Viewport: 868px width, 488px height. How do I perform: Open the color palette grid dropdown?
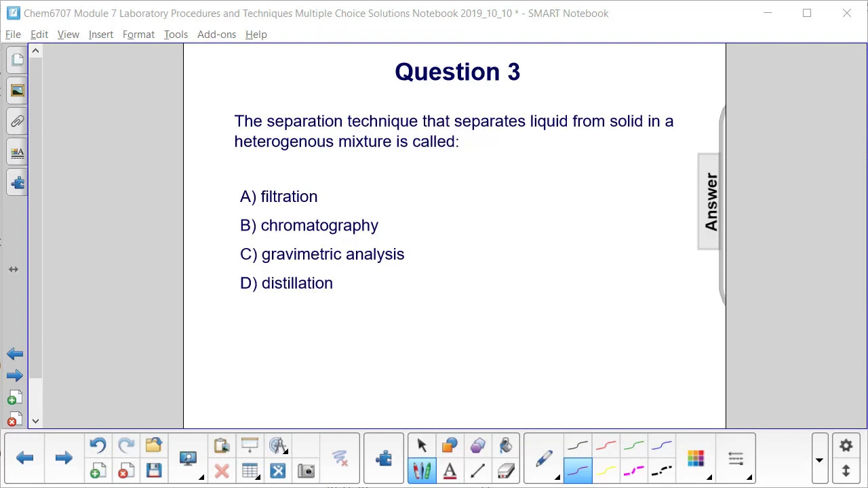696,459
